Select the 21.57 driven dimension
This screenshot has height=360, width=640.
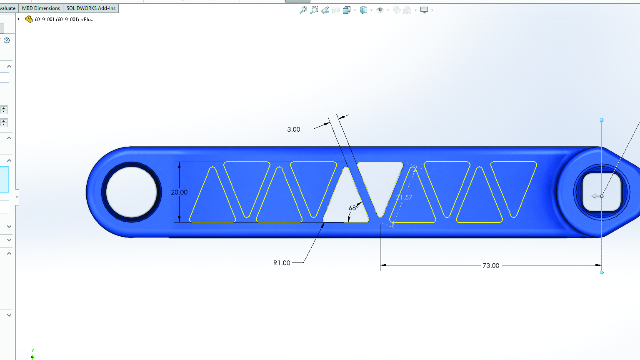(404, 198)
